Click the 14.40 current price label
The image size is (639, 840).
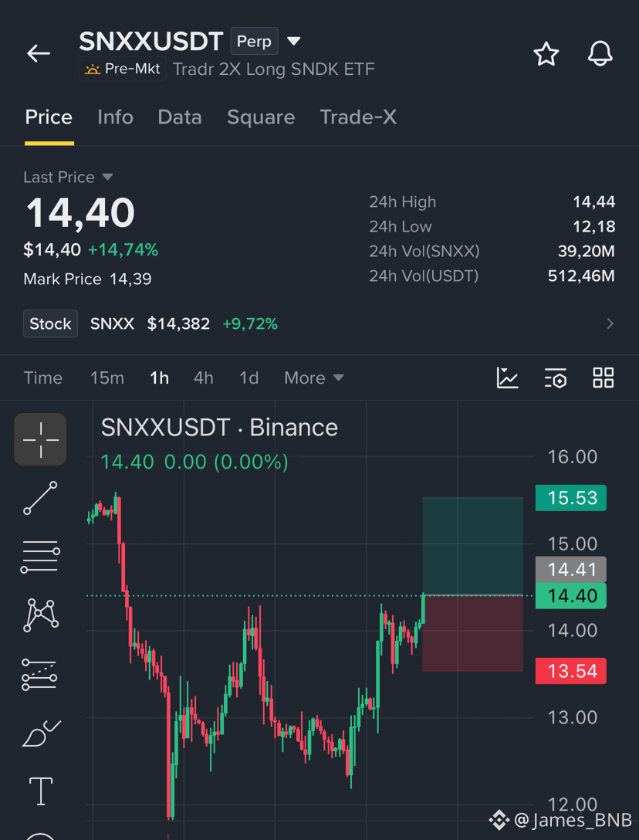point(571,596)
